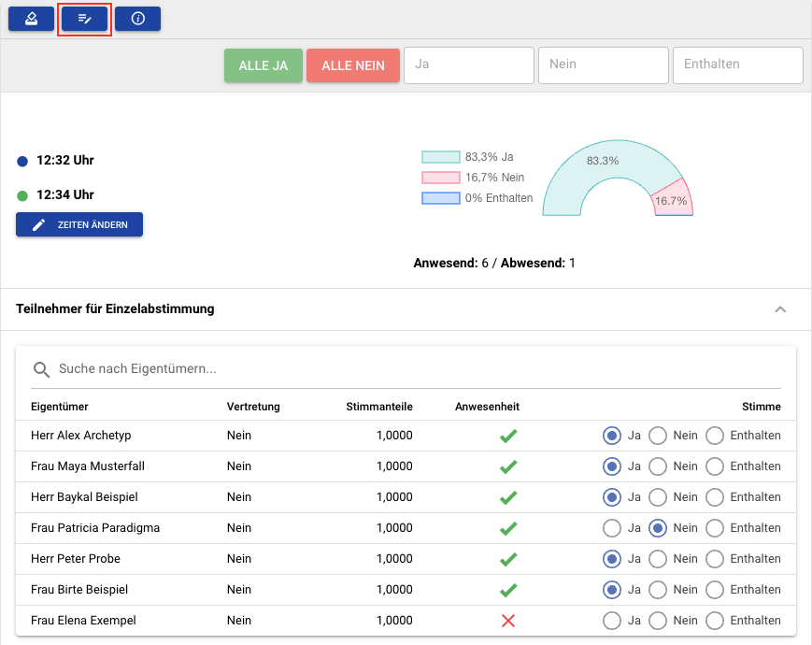Select Ja for Frau Elena Exempel
Screen dimensions: 812x645
(x=612, y=621)
